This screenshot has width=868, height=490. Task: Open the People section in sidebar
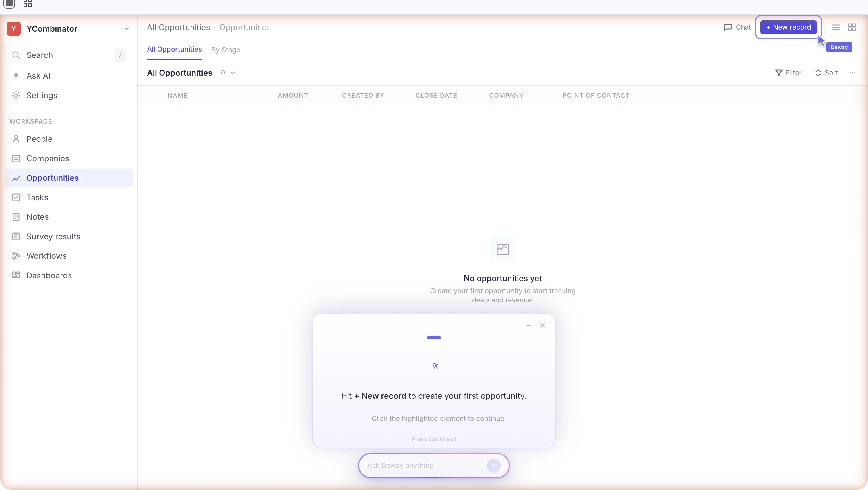[x=39, y=139]
